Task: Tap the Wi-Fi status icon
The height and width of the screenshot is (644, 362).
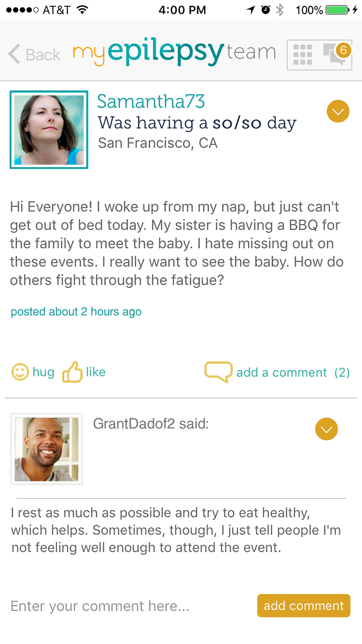Action: click(x=82, y=10)
